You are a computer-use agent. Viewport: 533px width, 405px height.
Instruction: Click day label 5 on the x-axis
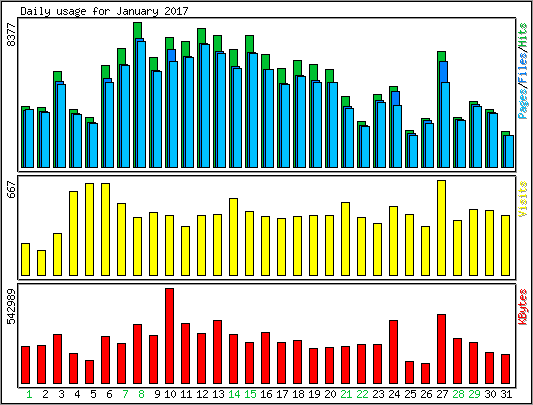click(93, 394)
